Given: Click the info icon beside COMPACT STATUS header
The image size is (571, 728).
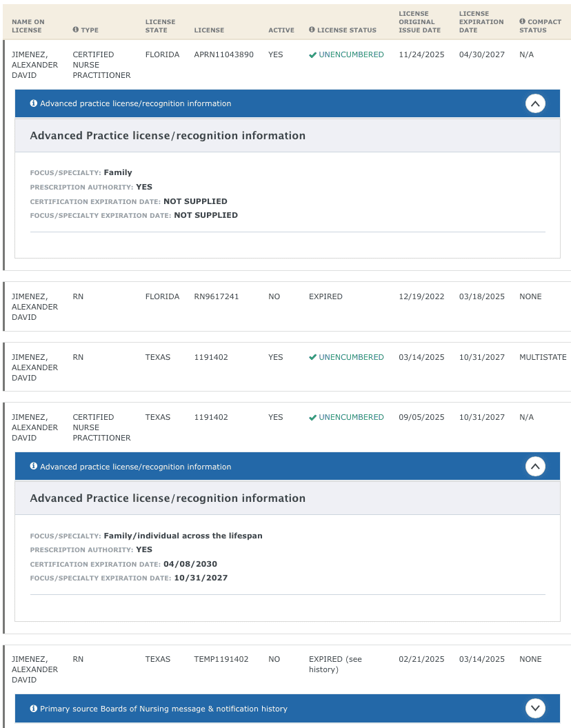Looking at the screenshot, I should (x=521, y=21).
